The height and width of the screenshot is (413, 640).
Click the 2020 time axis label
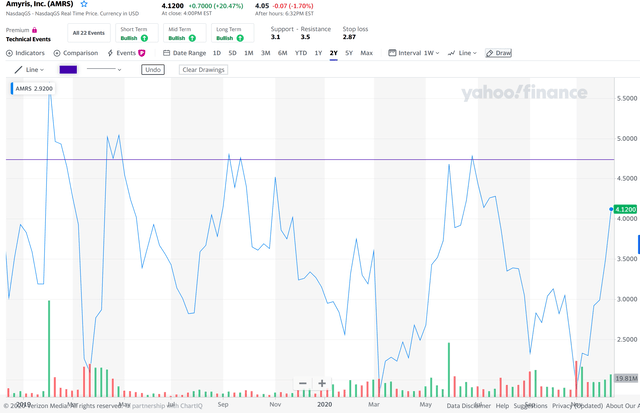point(324,404)
